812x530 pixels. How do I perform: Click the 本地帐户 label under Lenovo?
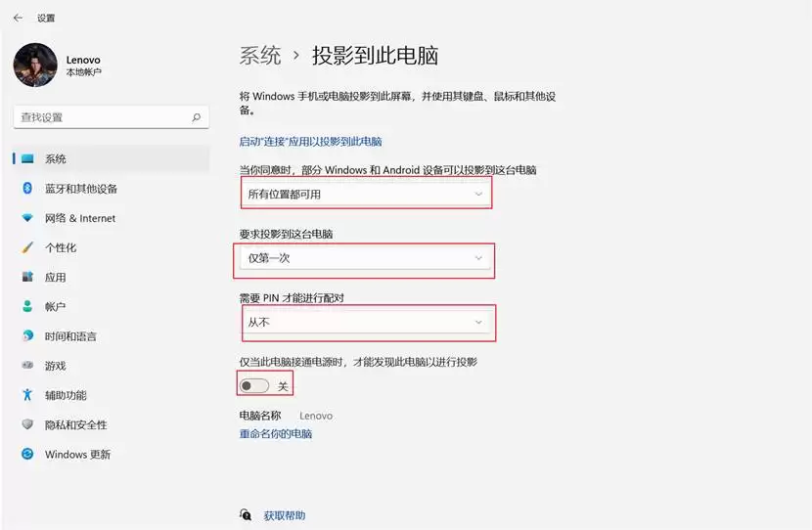tap(83, 72)
